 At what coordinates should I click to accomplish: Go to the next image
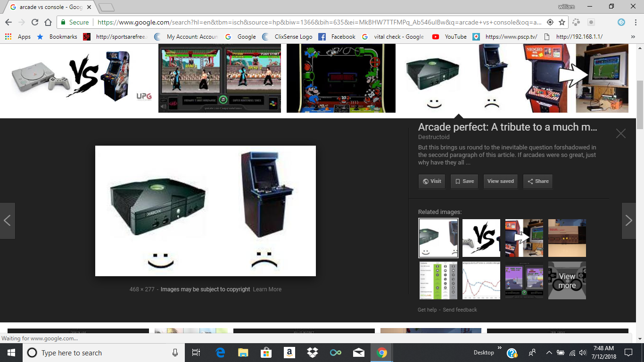(628, 221)
